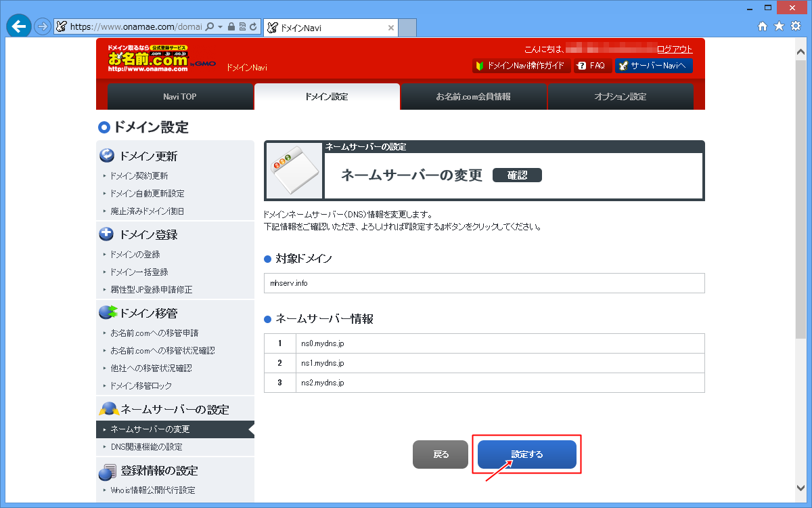Image resolution: width=812 pixels, height=508 pixels.
Task: Click the ネームサーバーの設定 page graphic icon
Action: point(293,169)
